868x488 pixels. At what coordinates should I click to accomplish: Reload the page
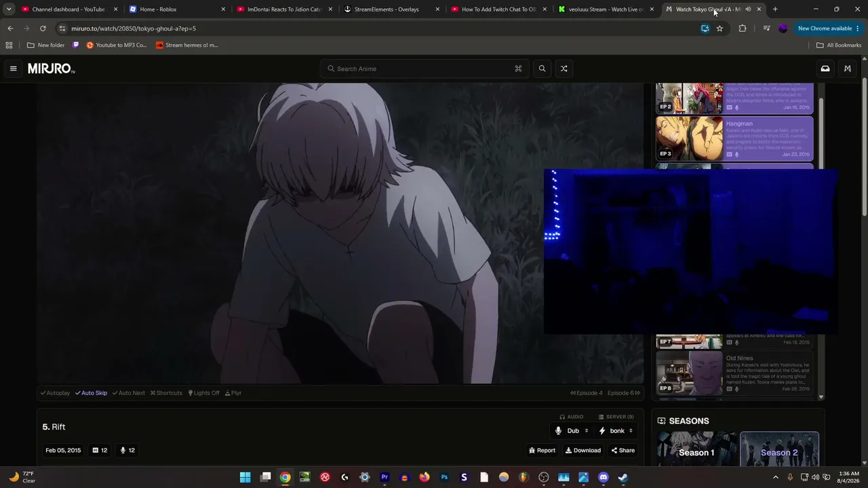(43, 28)
